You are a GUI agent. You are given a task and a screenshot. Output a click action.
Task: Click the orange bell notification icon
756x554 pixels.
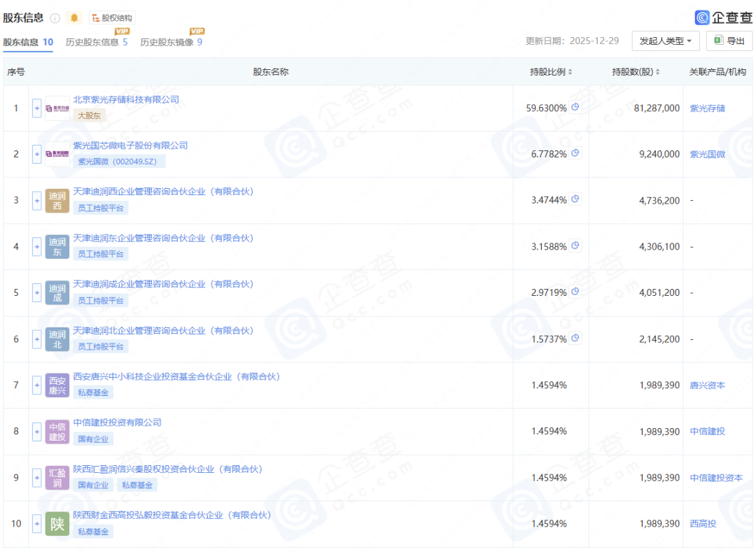pyautogui.click(x=74, y=17)
